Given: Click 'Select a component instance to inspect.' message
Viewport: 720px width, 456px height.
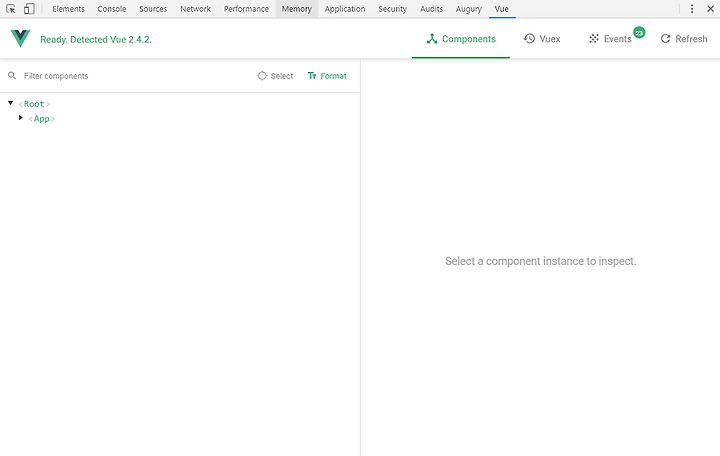Looking at the screenshot, I should [x=540, y=261].
